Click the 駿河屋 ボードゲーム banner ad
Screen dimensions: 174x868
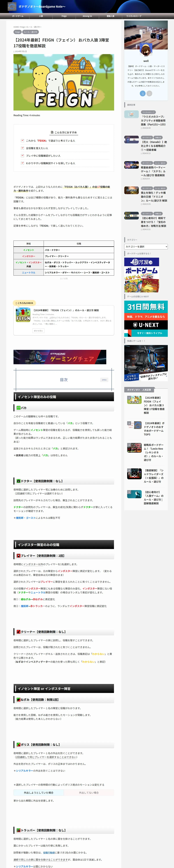[x=142, y=275]
